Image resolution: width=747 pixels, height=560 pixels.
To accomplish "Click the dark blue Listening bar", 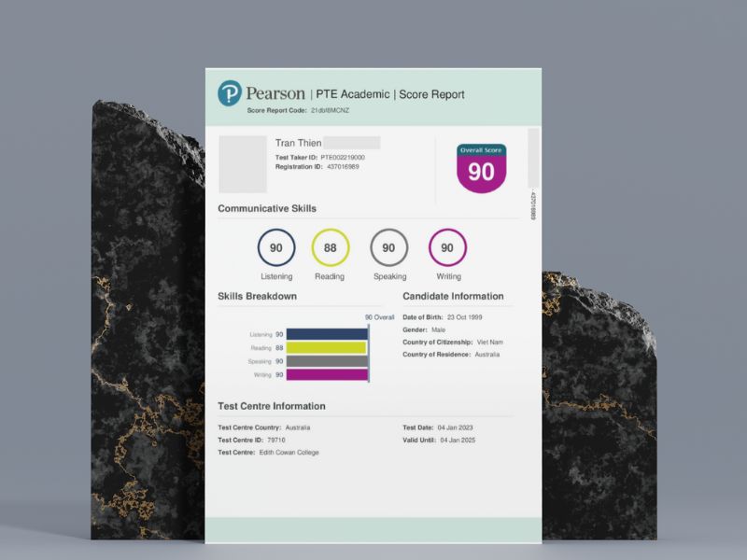I will 327,334.
